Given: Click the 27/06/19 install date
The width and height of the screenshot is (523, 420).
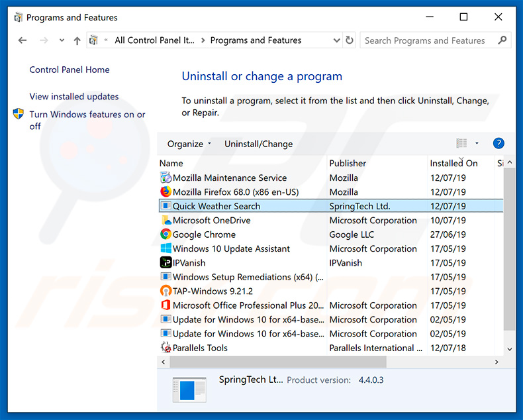Looking at the screenshot, I should tap(448, 235).
